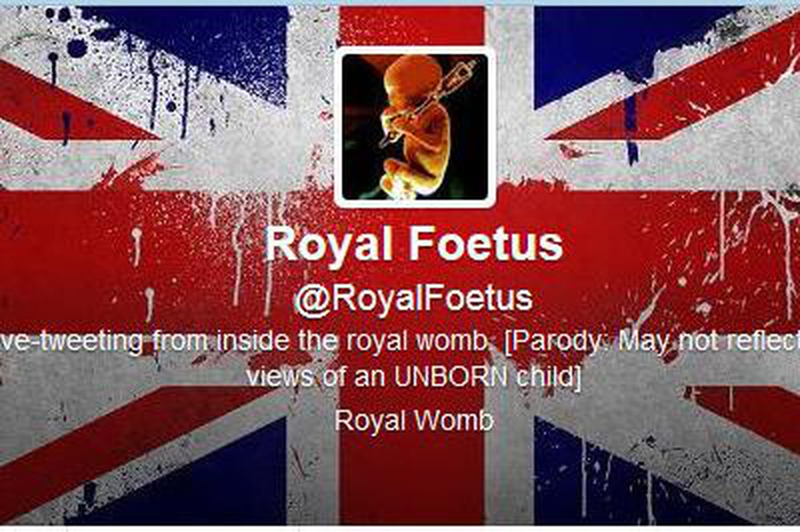Click the Royal Foetus display name
The image size is (800, 532).
click(414, 244)
